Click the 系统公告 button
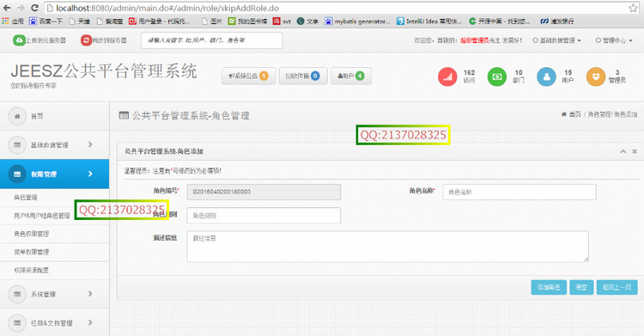 pyautogui.click(x=248, y=76)
